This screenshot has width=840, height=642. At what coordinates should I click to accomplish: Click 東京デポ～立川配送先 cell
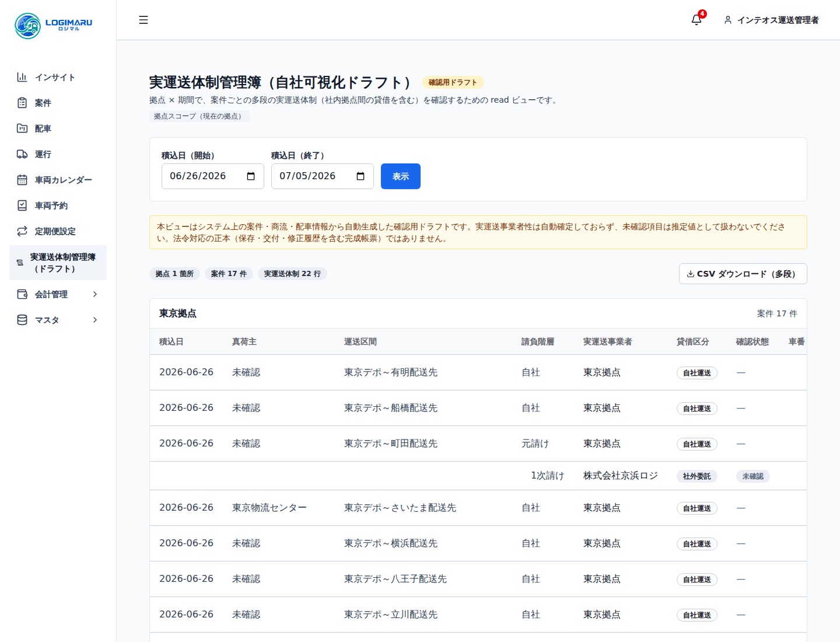[391, 615]
